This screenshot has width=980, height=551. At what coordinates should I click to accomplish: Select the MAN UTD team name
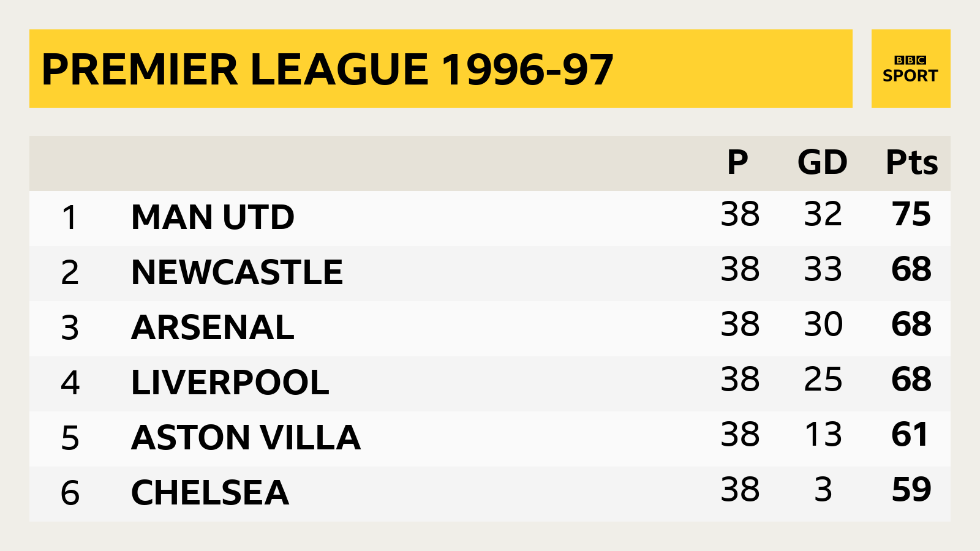[x=213, y=217]
